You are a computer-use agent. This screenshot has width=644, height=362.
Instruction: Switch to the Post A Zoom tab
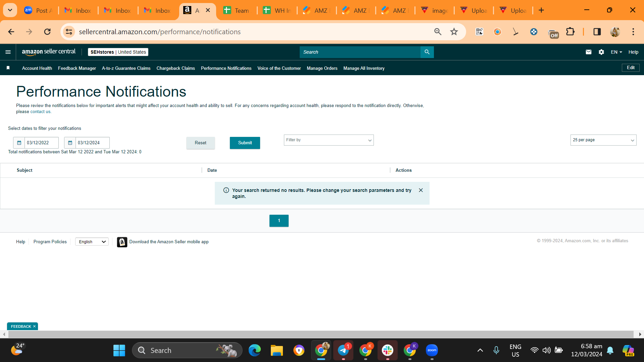pos(39,10)
